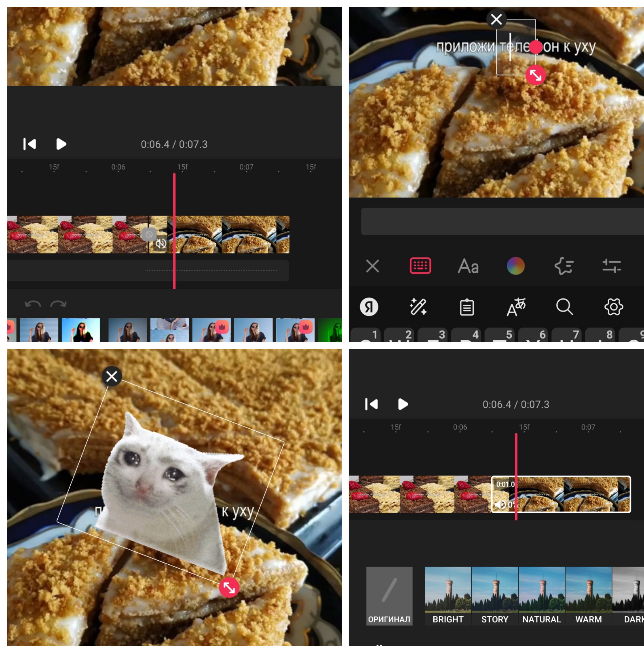
Task: Open the text adjustment sliders tab
Action: click(612, 266)
